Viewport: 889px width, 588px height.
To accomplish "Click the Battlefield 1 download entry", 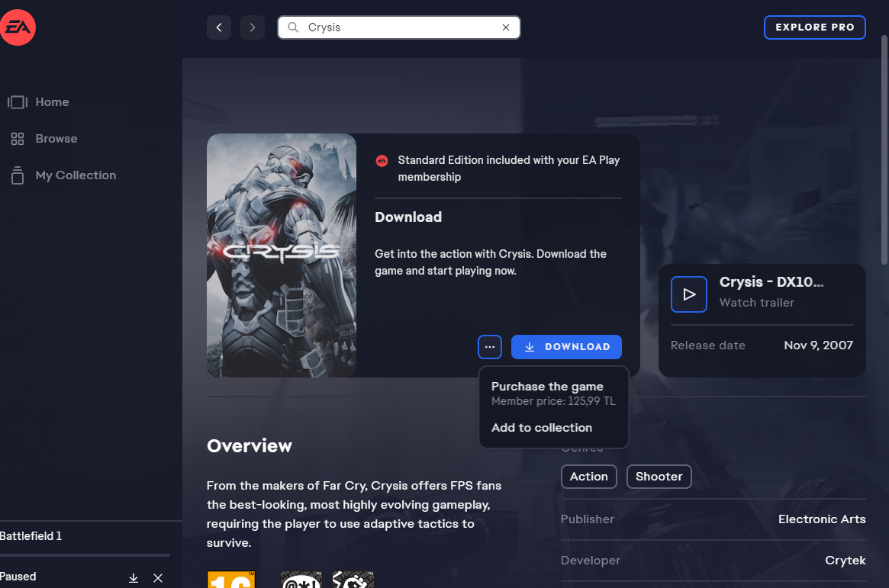I will (31, 536).
